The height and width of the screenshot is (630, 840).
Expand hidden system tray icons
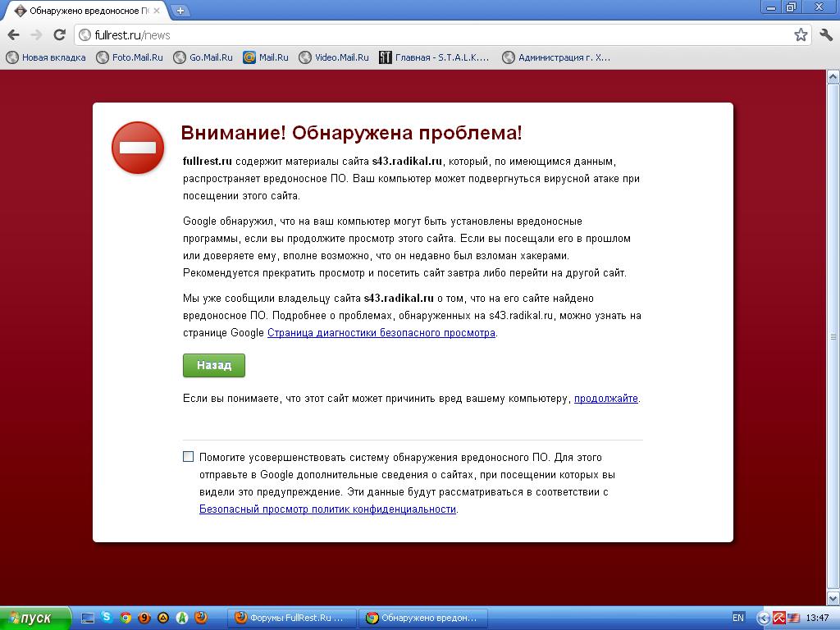764,619
